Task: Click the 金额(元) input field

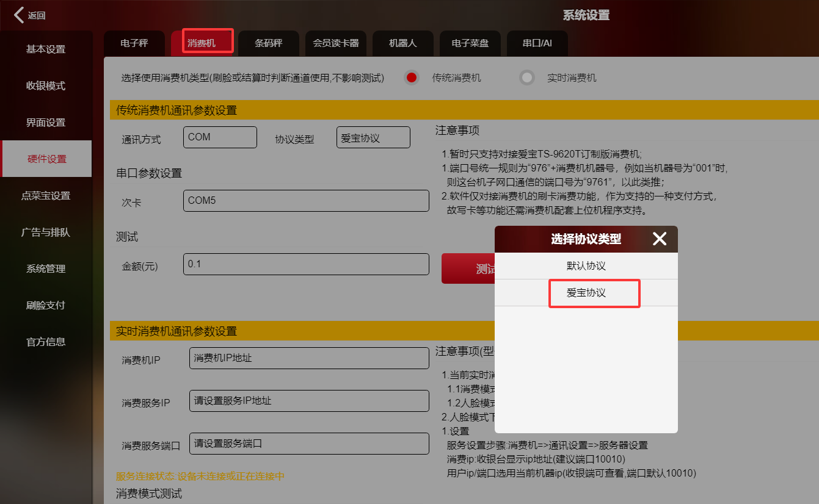Action: tap(305, 264)
